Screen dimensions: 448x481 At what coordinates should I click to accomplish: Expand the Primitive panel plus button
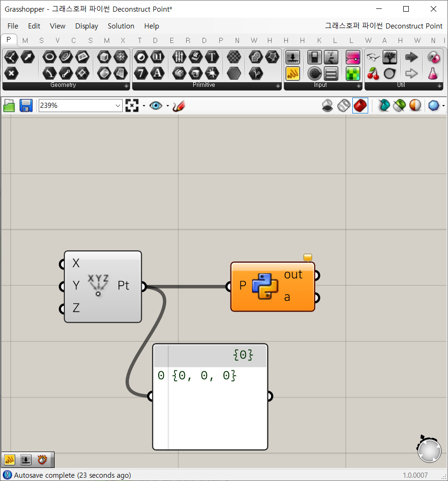pos(278,86)
